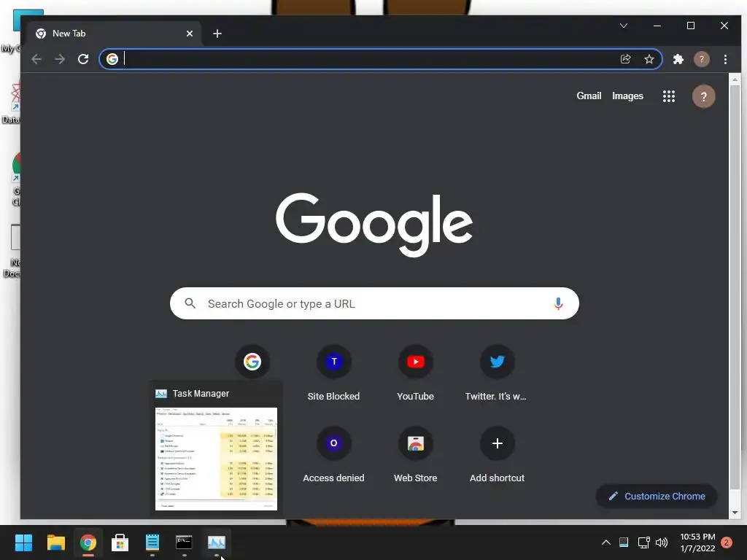Screen dimensions: 747x560
Task: Click the network tray icon
Action: tap(643, 542)
